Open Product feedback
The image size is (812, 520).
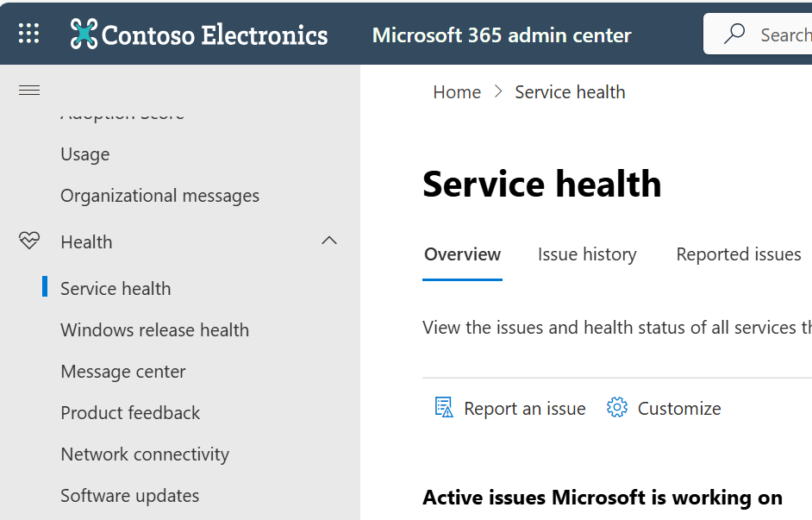130,413
